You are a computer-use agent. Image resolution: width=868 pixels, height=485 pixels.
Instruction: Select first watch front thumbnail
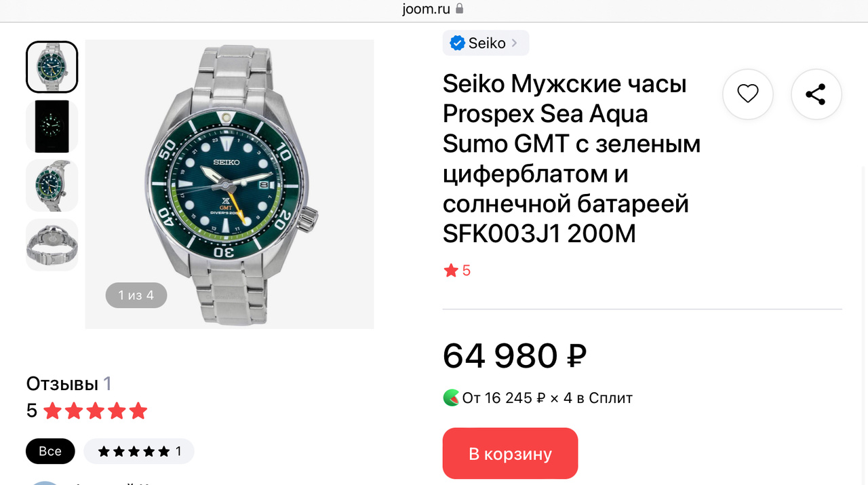coord(52,67)
